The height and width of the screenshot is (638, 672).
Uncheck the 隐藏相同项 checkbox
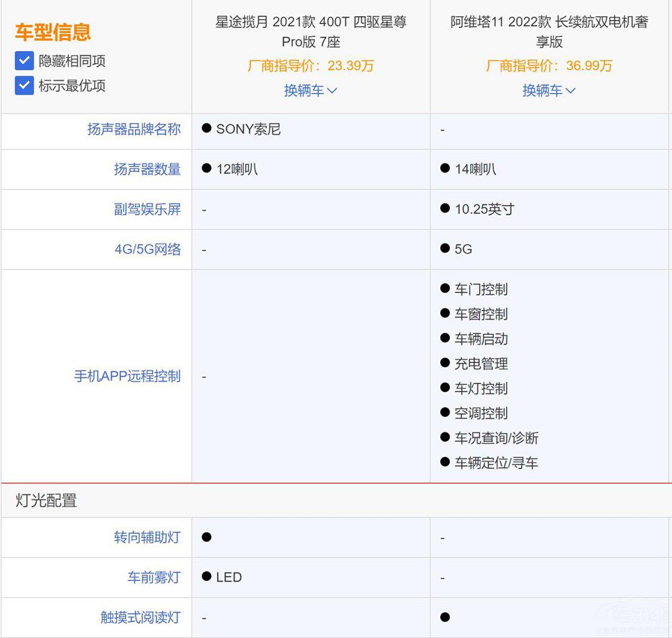pyautogui.click(x=24, y=61)
